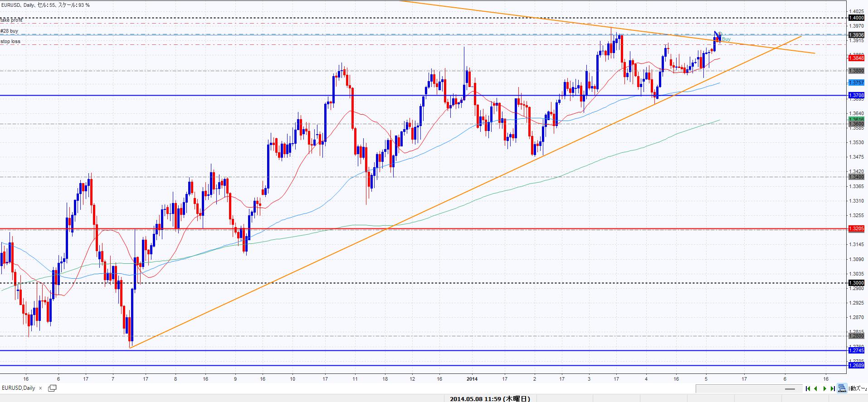Viewport: 868px width, 402px height.
Task: Jump to the first bar with skip-back arrow
Action: pyautogui.click(x=808, y=388)
